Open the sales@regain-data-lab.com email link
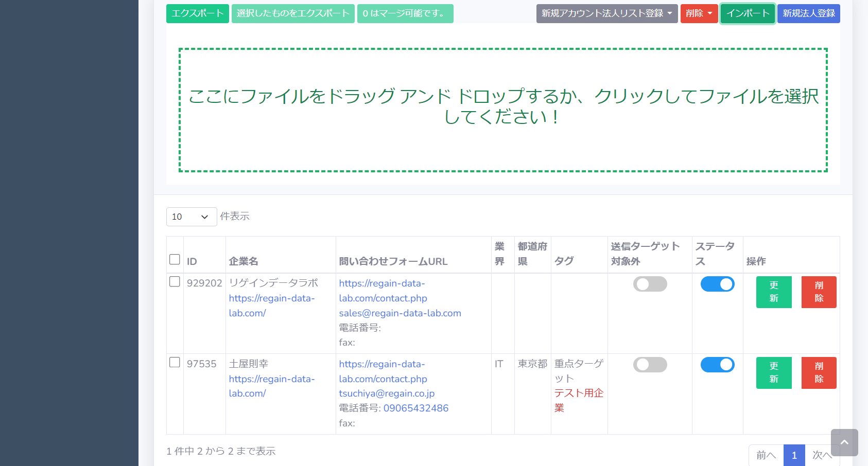Image resolution: width=868 pixels, height=466 pixels. (400, 313)
